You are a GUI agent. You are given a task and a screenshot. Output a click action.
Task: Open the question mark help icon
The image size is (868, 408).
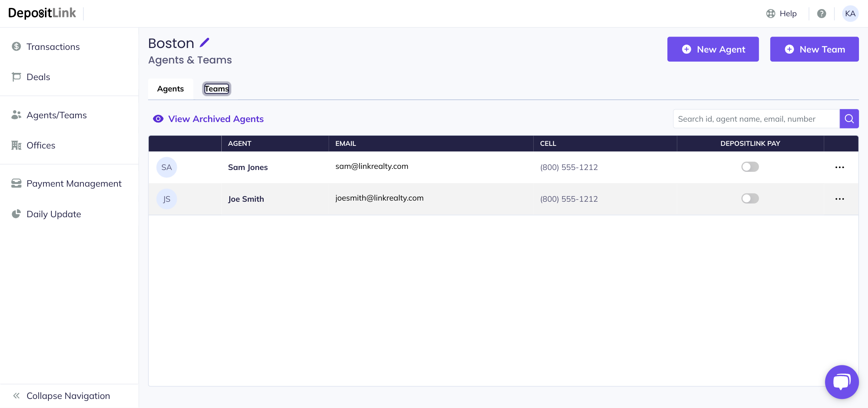pyautogui.click(x=822, y=14)
